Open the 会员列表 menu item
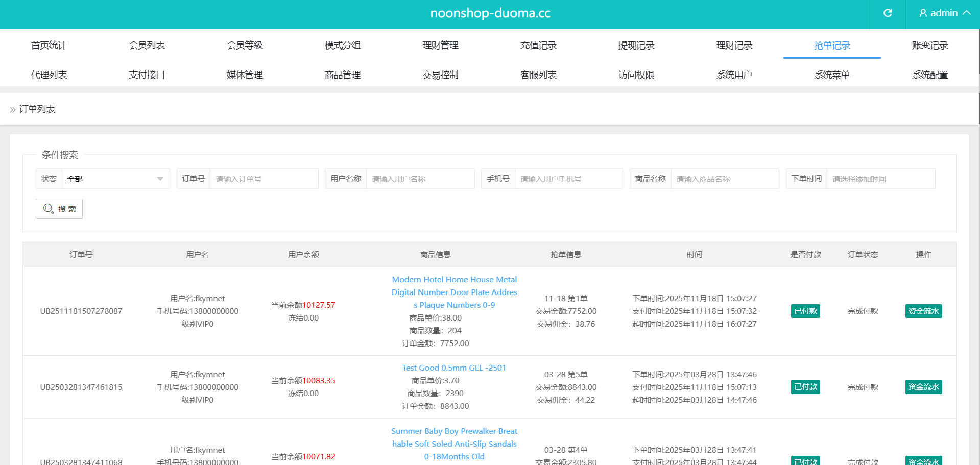The image size is (980, 465). click(147, 45)
